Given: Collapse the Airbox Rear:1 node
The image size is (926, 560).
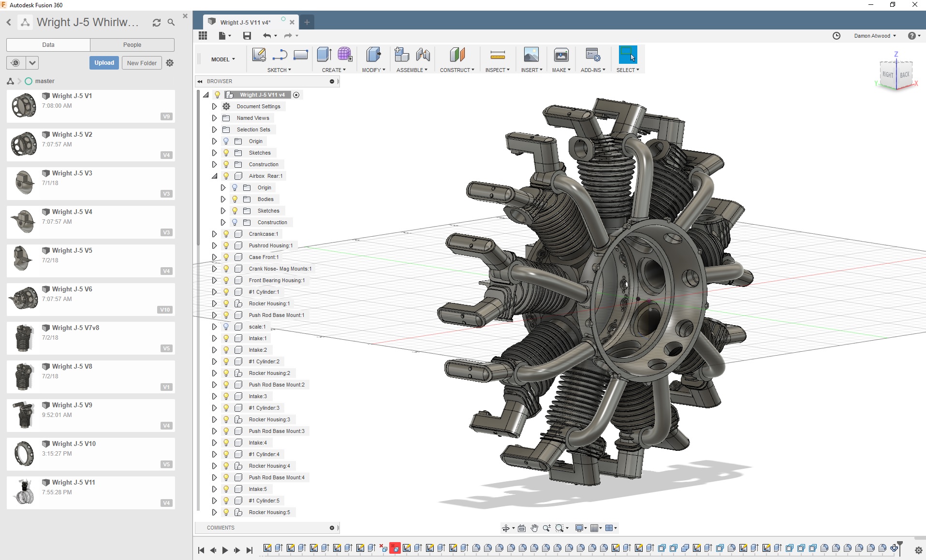Looking at the screenshot, I should point(214,176).
